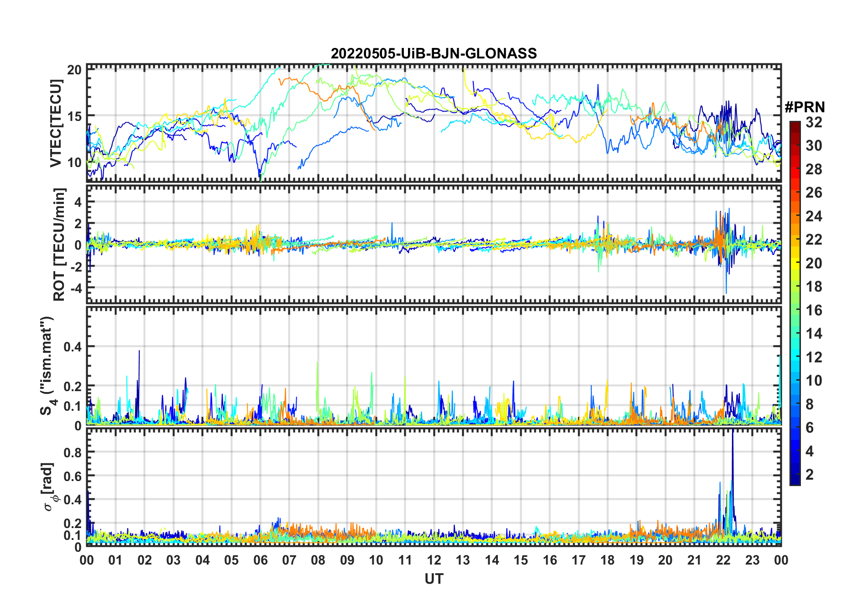Click the #PRN colorbar title

(x=805, y=107)
